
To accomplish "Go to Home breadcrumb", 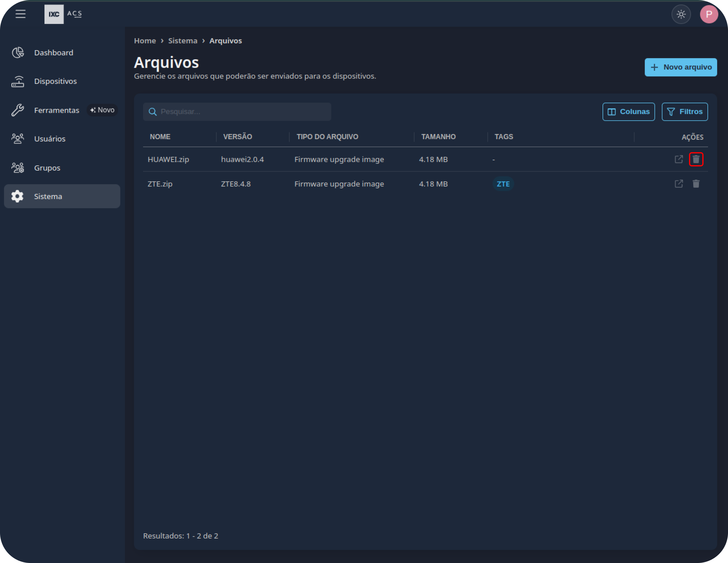I will click(145, 41).
